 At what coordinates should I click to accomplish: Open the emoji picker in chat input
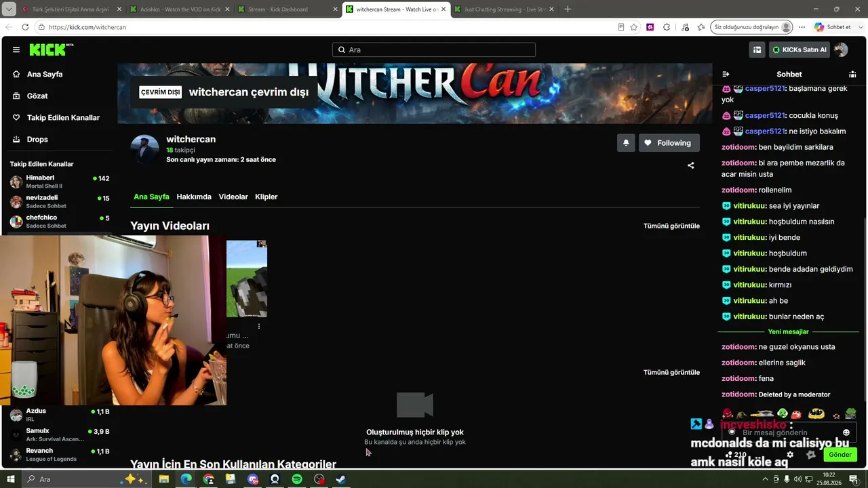click(x=846, y=432)
